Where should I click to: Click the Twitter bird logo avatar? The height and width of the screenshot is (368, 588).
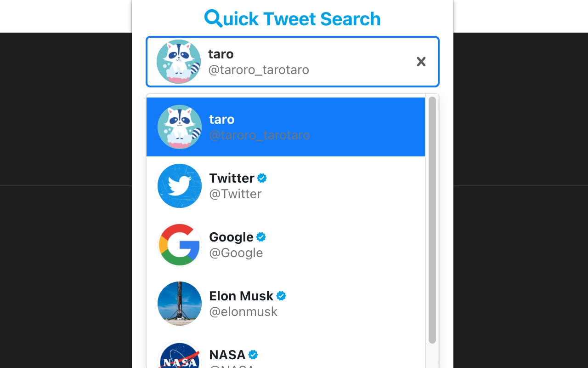coord(179,186)
